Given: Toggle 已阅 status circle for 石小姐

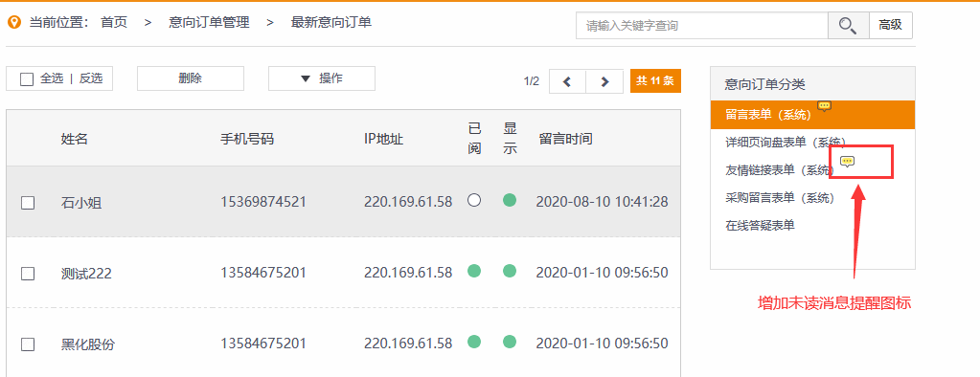Looking at the screenshot, I should [474, 200].
